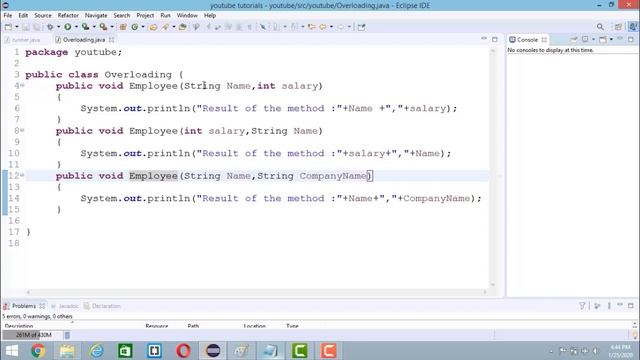This screenshot has width=640, height=360.
Task: Click the Eclipse taskbar icon
Action: pos(213,351)
